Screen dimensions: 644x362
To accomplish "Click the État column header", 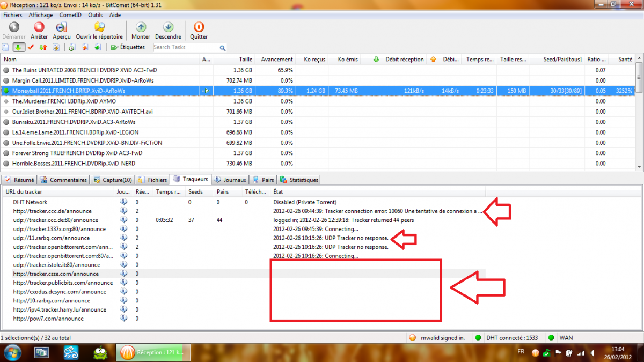I will [x=378, y=192].
